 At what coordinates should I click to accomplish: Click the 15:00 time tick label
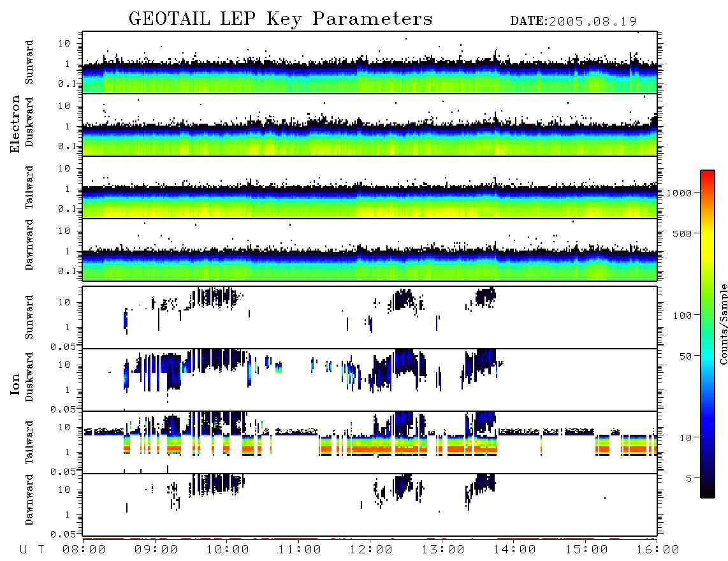pyautogui.click(x=586, y=550)
